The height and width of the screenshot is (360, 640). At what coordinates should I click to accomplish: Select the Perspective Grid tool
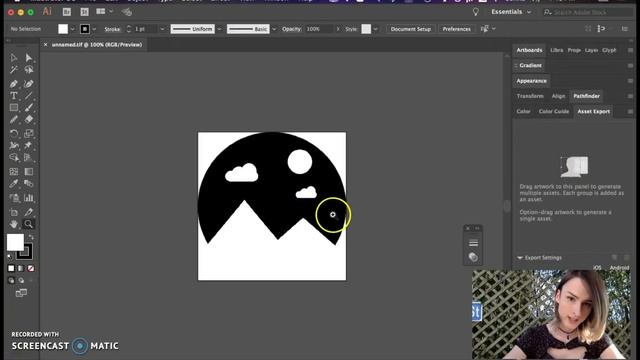(x=29, y=157)
